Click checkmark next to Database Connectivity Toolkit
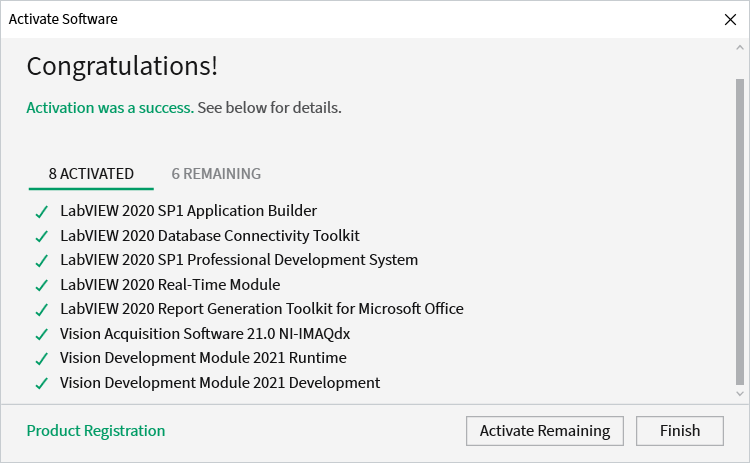 tap(42, 236)
